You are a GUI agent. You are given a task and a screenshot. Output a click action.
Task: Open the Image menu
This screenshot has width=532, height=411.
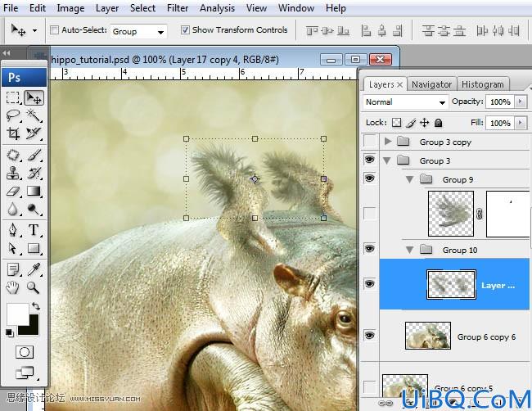pos(70,8)
